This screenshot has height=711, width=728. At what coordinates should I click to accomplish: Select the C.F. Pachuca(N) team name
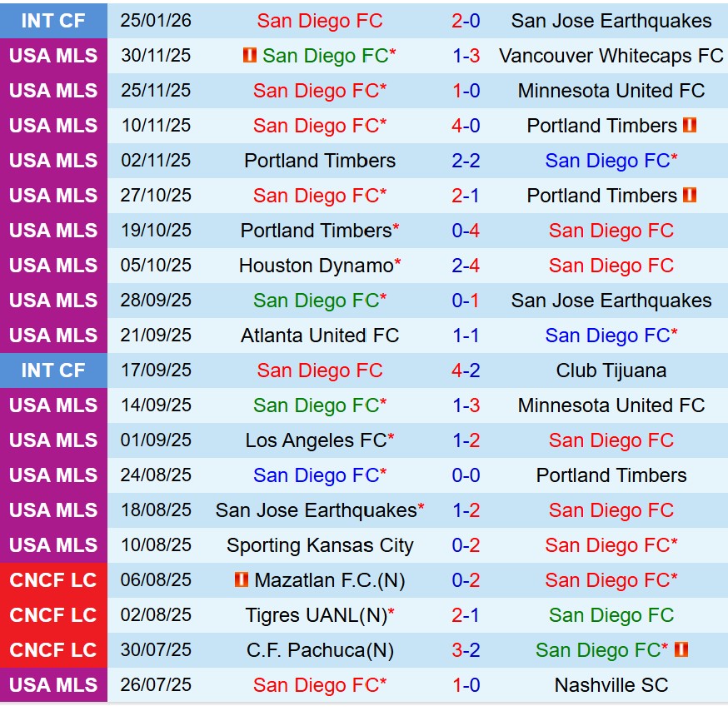(x=320, y=650)
